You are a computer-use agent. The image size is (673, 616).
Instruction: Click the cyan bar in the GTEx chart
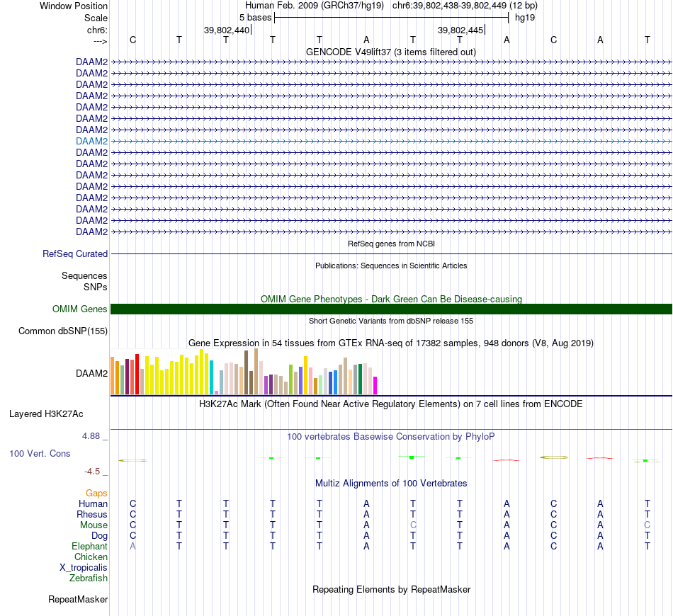tap(211, 377)
